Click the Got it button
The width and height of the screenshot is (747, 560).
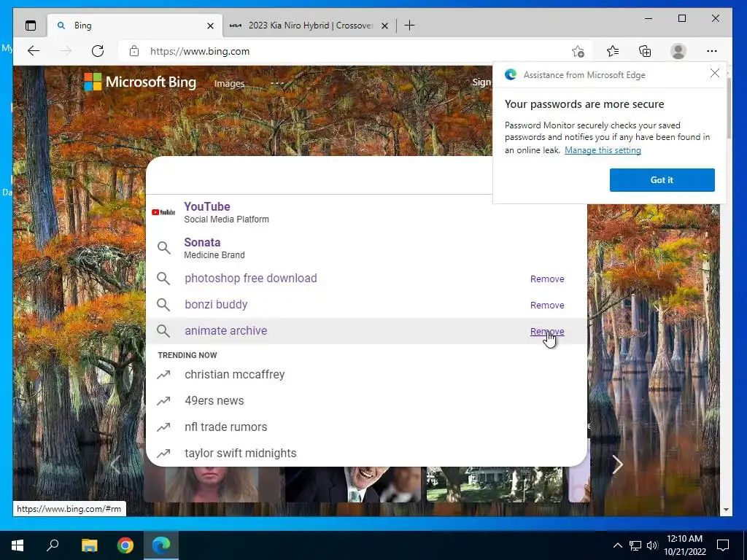pos(662,180)
